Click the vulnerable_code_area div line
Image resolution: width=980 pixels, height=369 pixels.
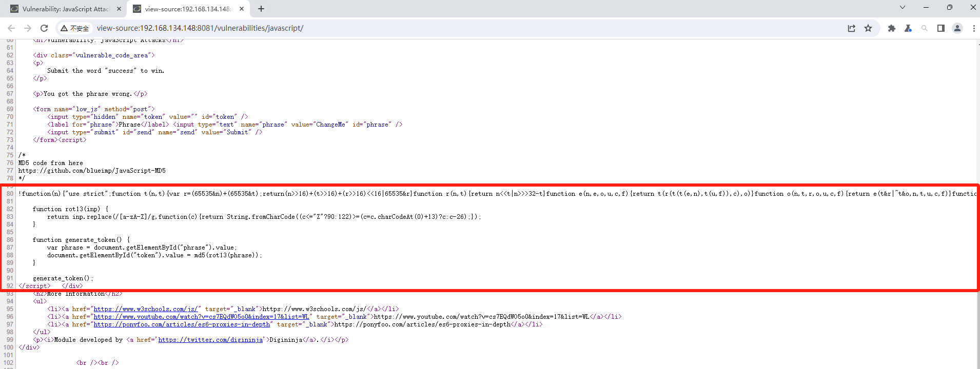[94, 55]
